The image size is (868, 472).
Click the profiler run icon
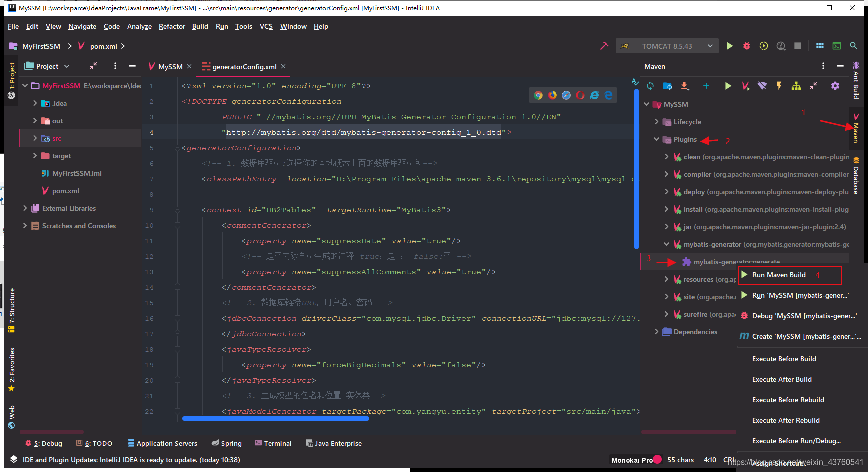click(x=781, y=46)
